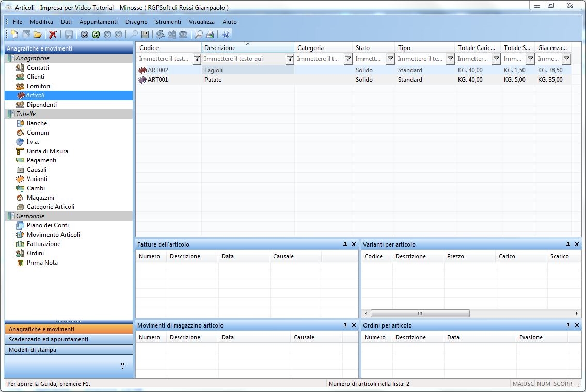Image resolution: width=586 pixels, height=392 pixels.
Task: Open Magazzini in the sidebar tree
Action: pyautogui.click(x=40, y=198)
